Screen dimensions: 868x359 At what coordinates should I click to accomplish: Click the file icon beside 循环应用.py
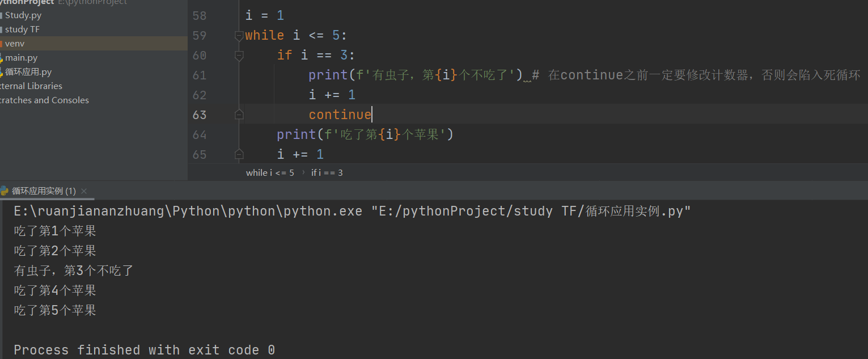point(3,71)
